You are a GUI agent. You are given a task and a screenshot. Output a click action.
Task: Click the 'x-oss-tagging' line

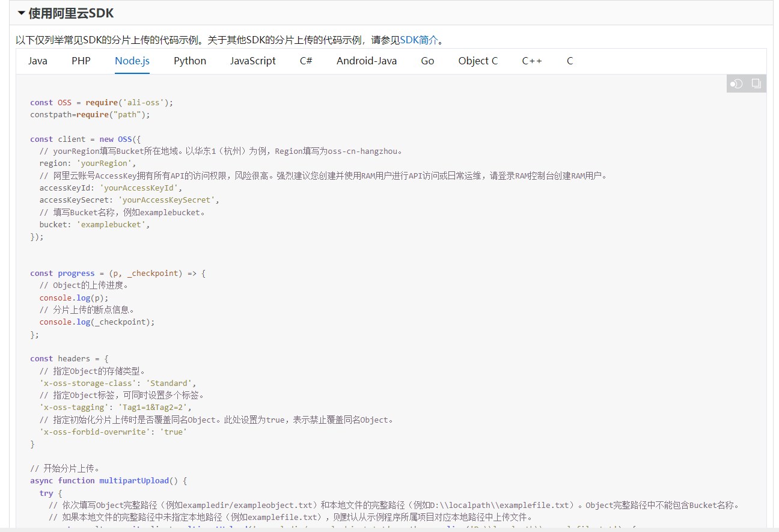tap(115, 407)
